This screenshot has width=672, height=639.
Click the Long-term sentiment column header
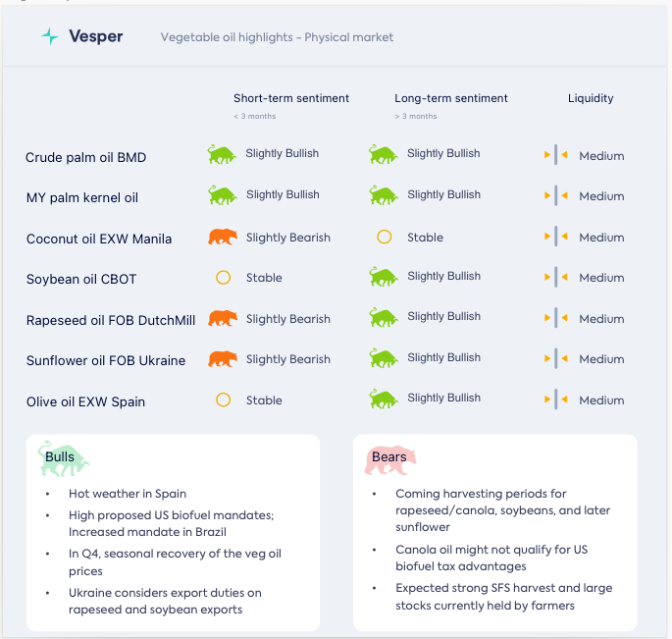click(451, 98)
